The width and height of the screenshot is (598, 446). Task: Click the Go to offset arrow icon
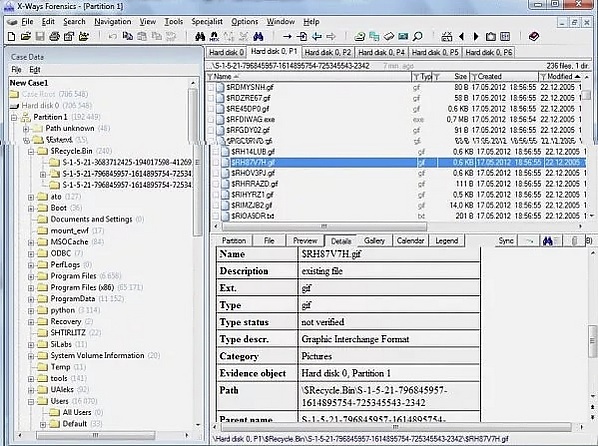pyautogui.click(x=287, y=37)
